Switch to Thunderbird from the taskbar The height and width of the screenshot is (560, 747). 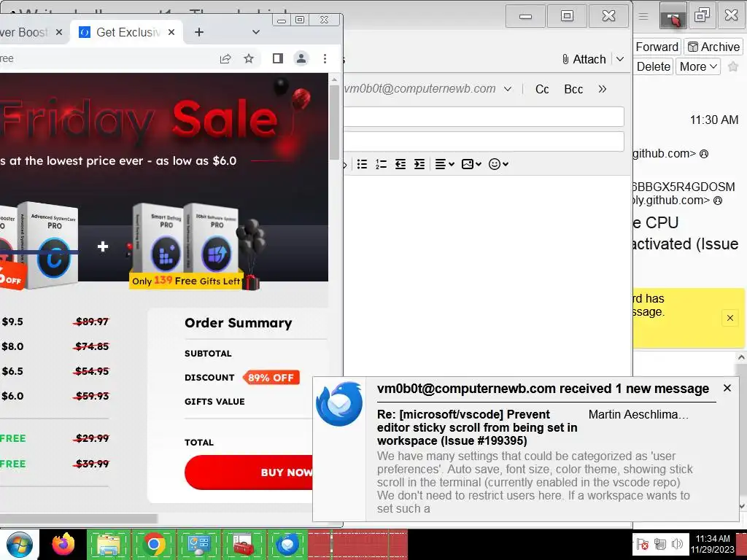pos(287,545)
